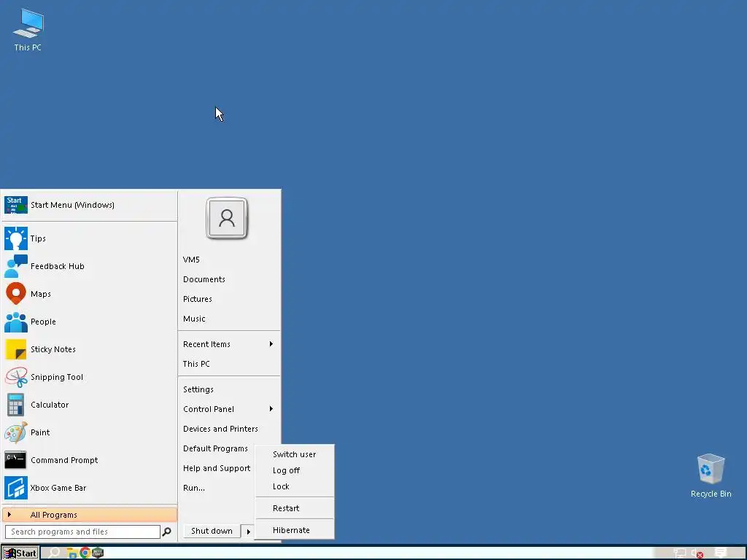Open Default Programs entry
Screen dimensions: 747x560
pos(217,448)
